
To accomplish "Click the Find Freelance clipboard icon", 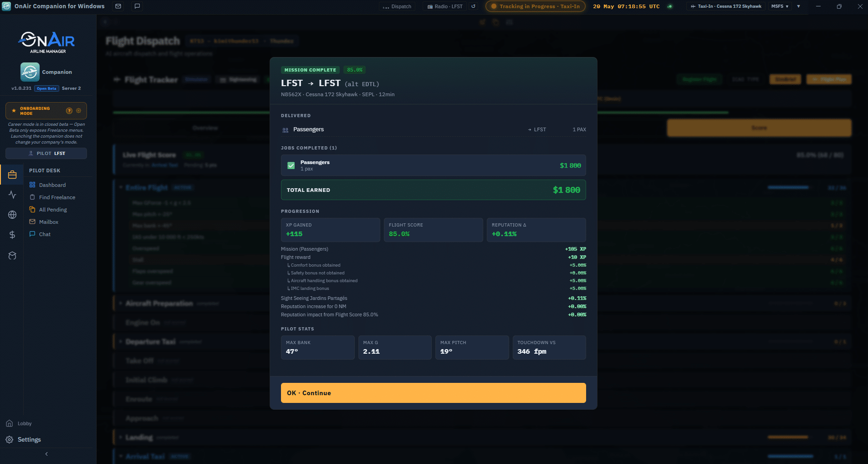I will click(32, 197).
